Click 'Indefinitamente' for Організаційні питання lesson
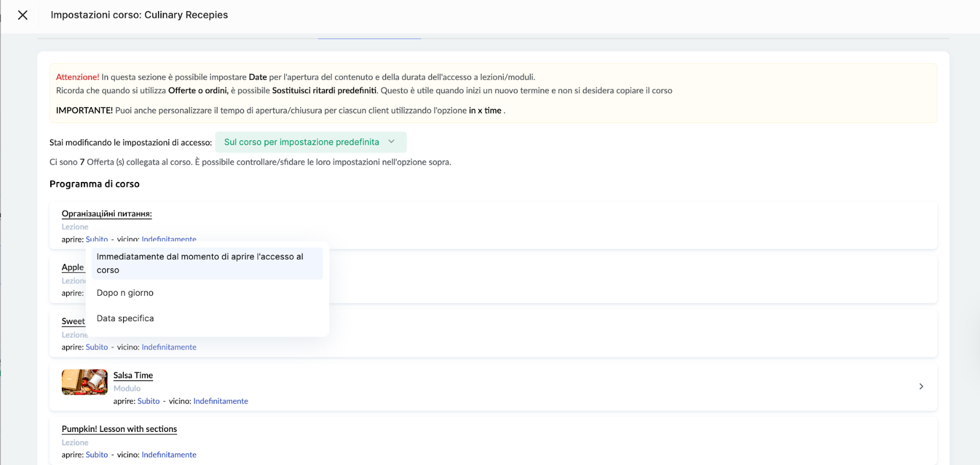This screenshot has height=465, width=980. click(x=169, y=240)
